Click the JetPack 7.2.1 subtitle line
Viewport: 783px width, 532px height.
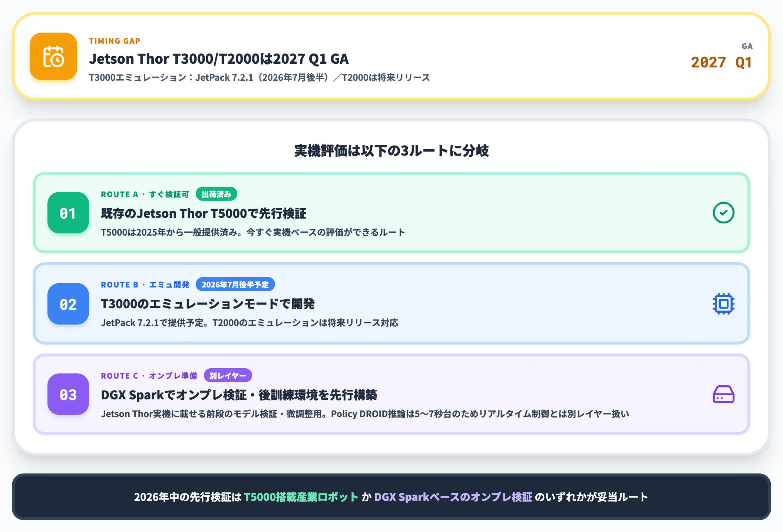click(x=260, y=77)
